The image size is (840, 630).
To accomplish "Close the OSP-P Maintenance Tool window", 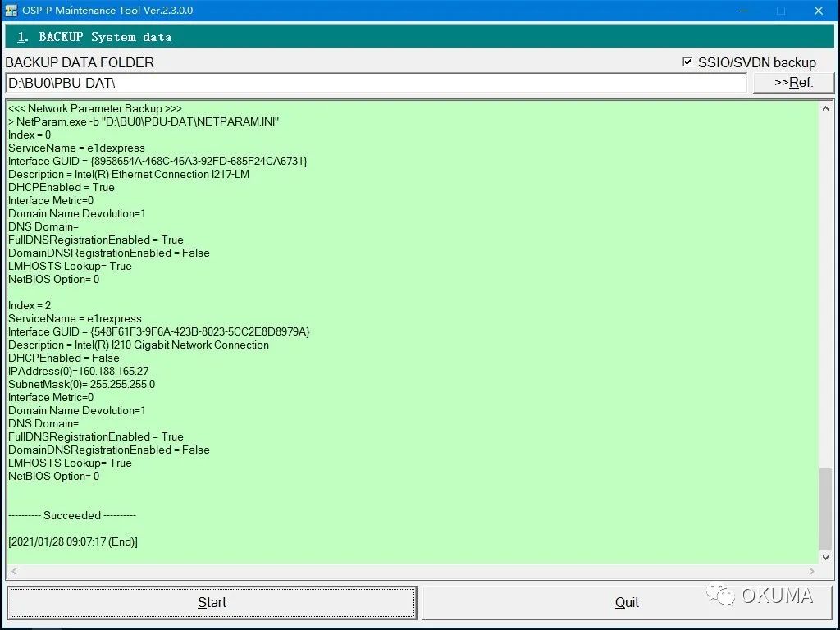I will pos(819,10).
